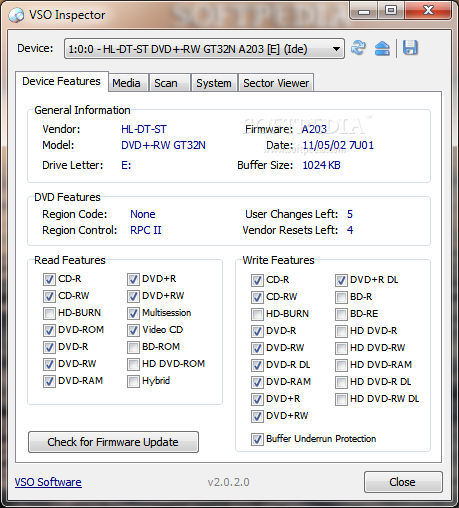
Task: Toggle Write Features CD-R checkbox
Action: [257, 280]
